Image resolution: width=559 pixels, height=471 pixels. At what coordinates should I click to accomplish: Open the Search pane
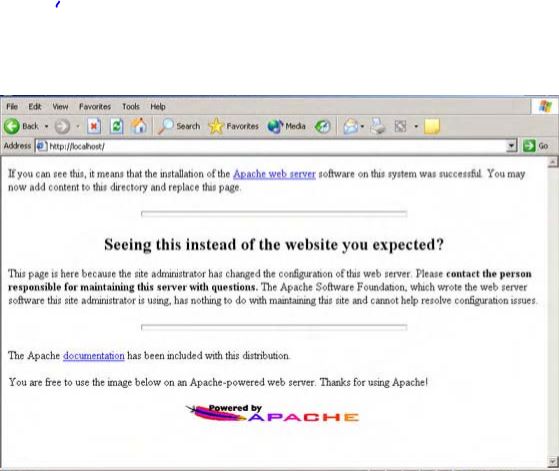(x=179, y=126)
